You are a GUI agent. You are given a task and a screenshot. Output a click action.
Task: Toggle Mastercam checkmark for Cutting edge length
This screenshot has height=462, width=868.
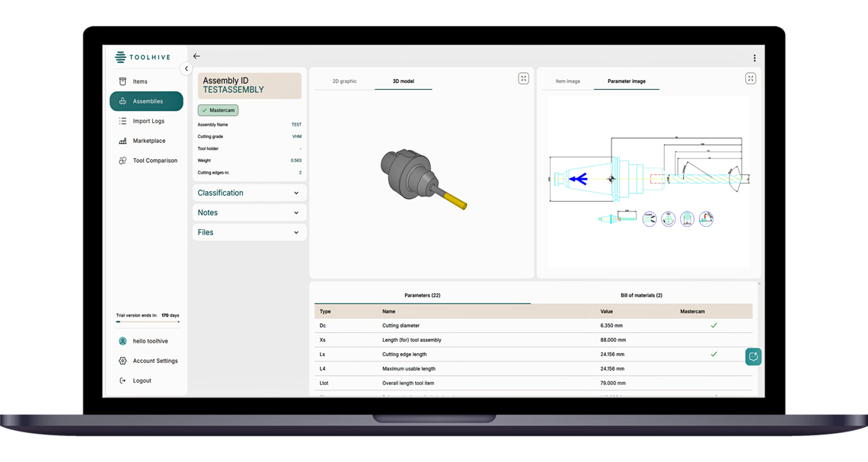[713, 355]
